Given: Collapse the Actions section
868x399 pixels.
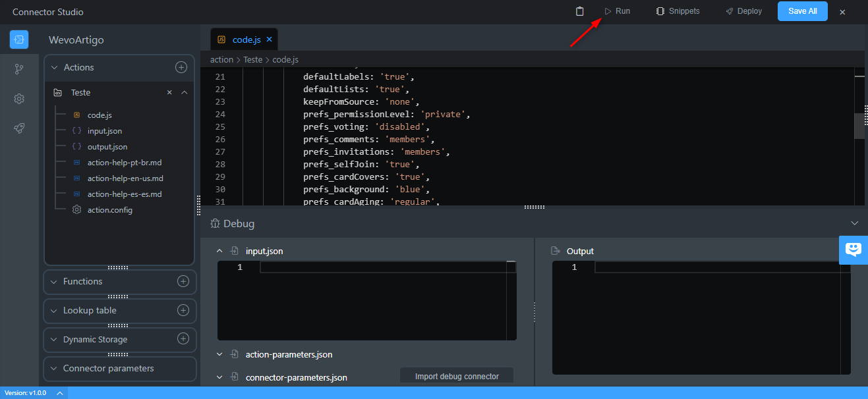Looking at the screenshot, I should click(x=54, y=67).
